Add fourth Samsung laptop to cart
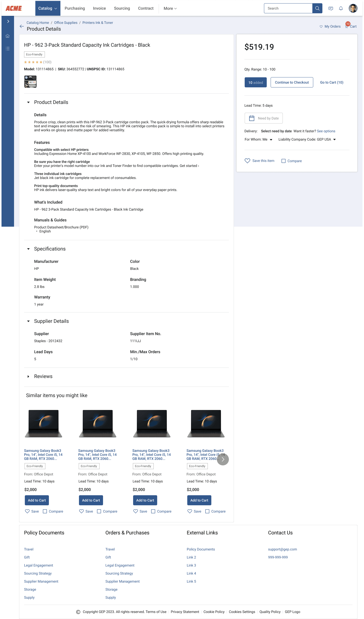 (x=199, y=500)
